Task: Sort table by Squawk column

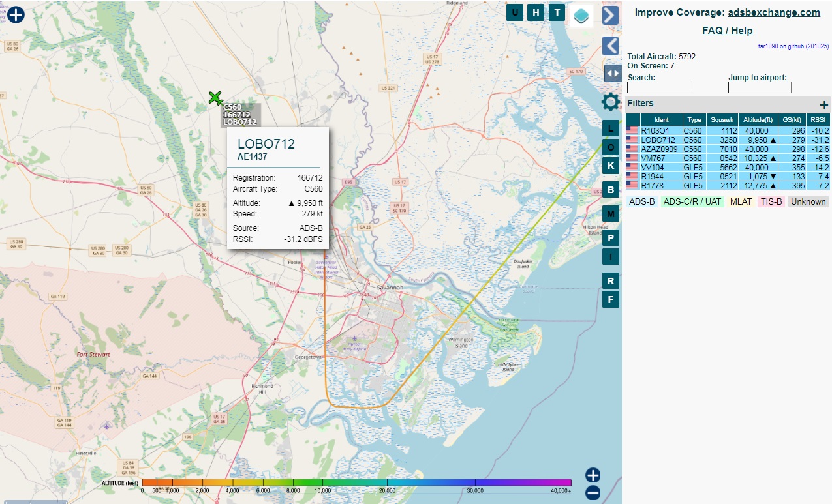Action: (722, 120)
